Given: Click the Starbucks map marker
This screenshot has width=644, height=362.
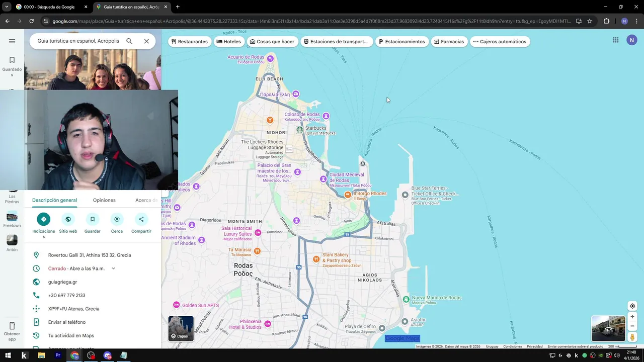Looking at the screenshot, I should pyautogui.click(x=299, y=130).
